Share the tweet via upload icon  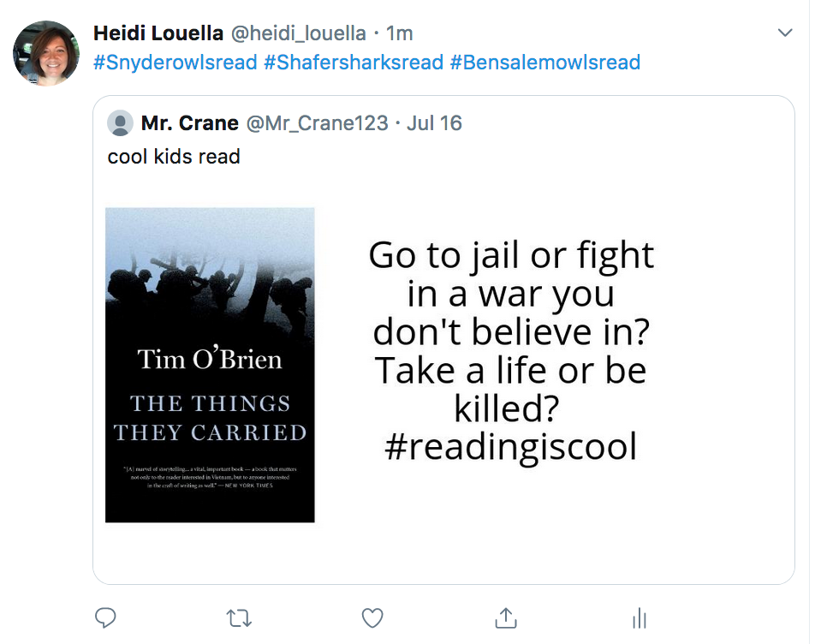pyautogui.click(x=505, y=617)
